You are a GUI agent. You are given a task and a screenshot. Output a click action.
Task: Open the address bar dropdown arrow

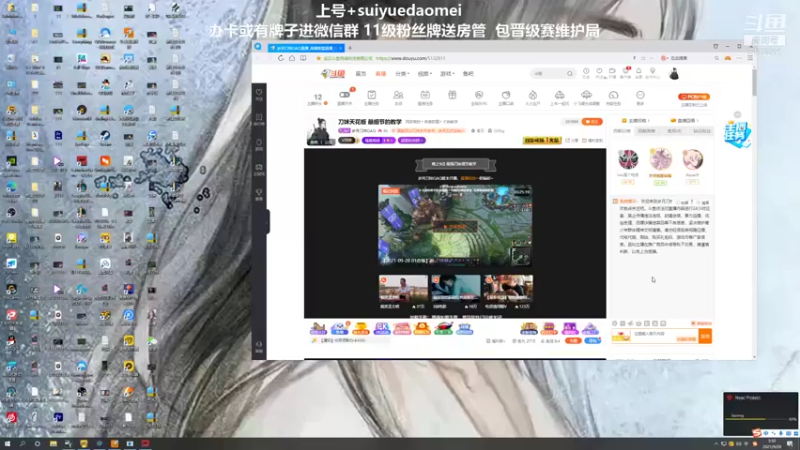[x=652, y=58]
